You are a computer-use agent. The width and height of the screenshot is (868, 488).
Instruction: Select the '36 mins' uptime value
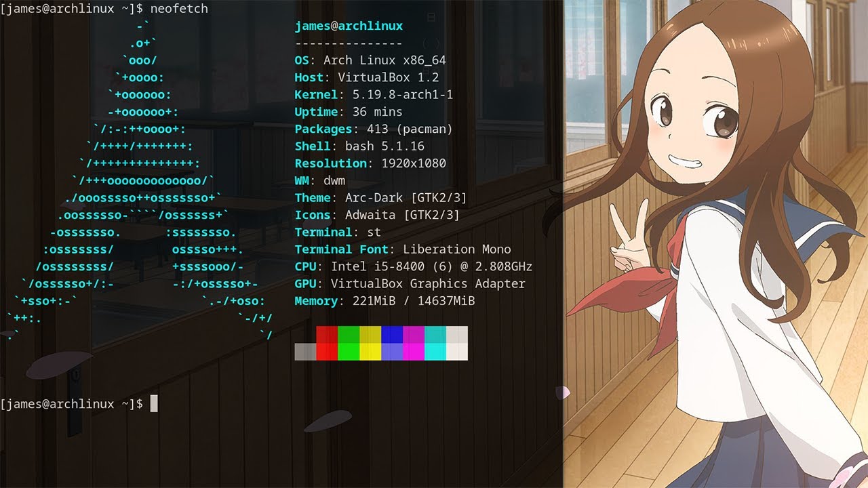click(377, 112)
